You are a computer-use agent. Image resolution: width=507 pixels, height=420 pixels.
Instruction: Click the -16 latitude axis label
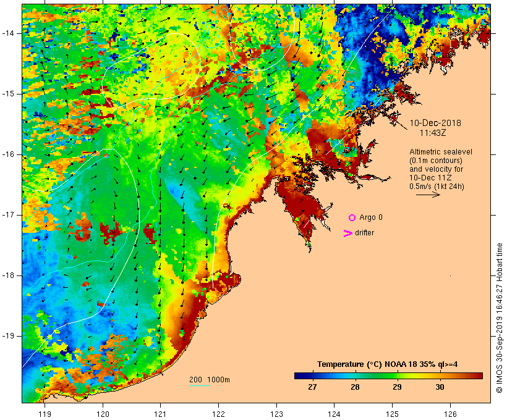[7, 154]
